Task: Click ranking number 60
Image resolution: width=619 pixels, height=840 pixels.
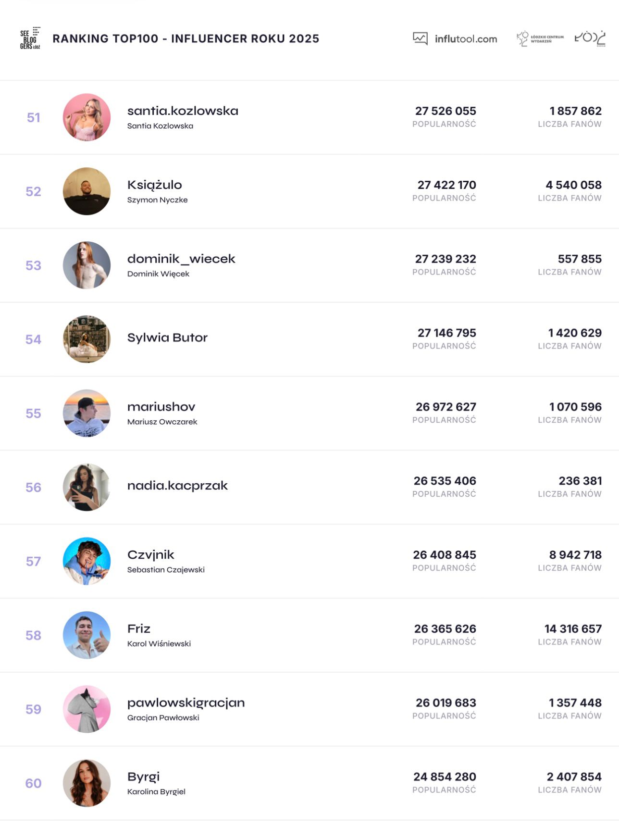Action: 33,784
